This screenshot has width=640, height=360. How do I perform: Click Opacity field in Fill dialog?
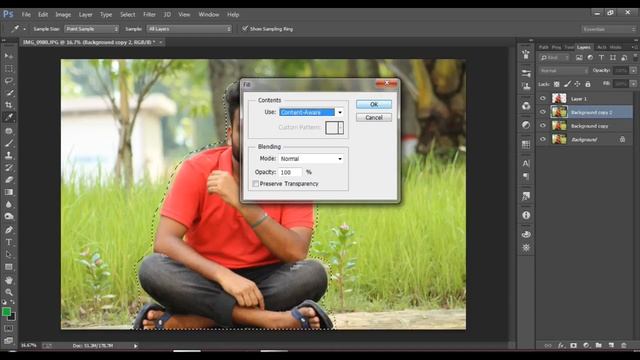(291, 172)
